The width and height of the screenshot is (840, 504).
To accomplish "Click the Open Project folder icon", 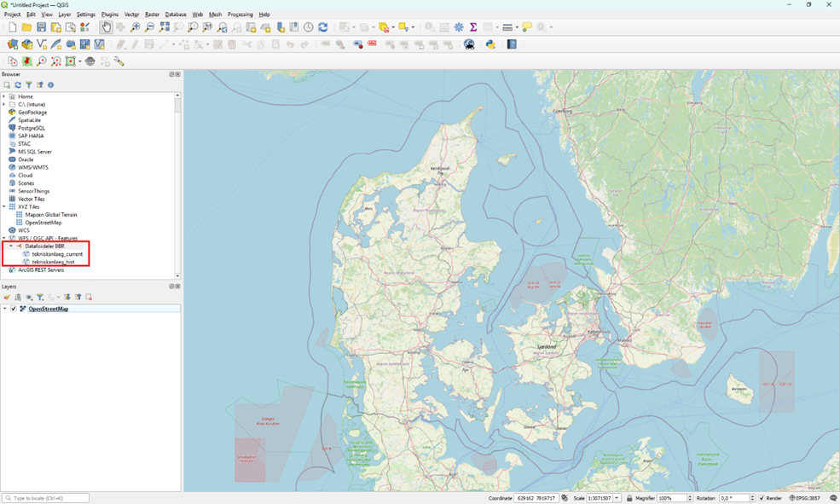I will tap(26, 27).
